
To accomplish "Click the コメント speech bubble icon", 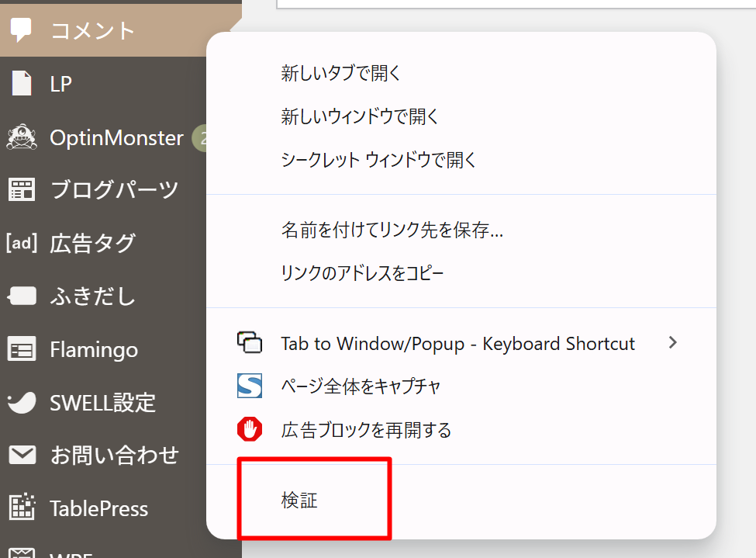I will pos(21,29).
